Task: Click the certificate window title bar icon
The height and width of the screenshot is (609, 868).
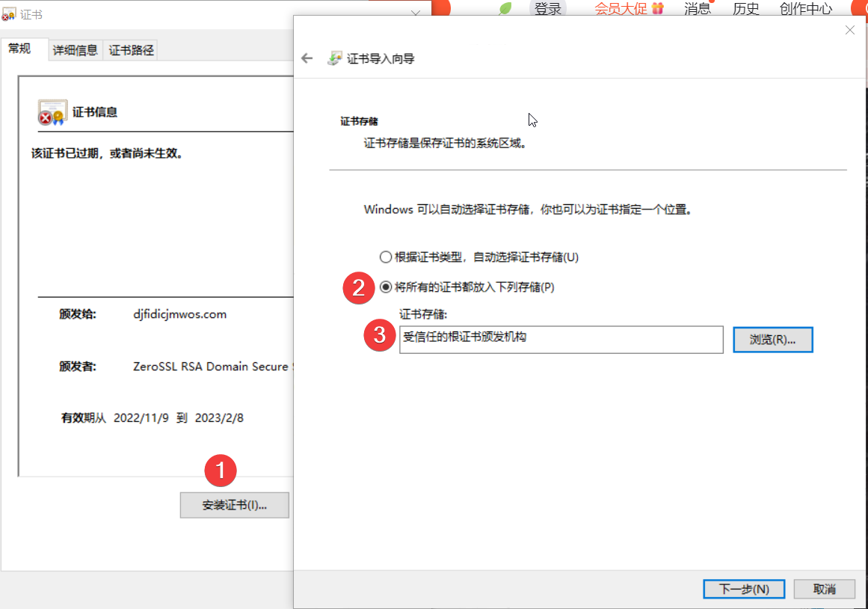Action: (10, 14)
